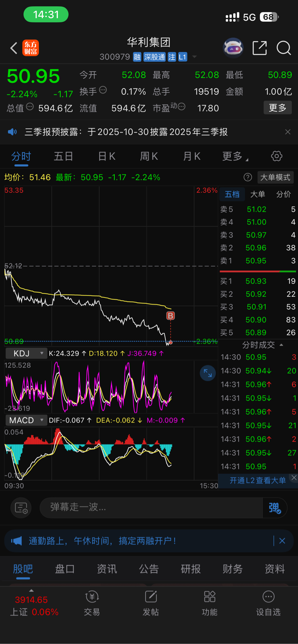Toggle 大单模式 button
This screenshot has height=644, width=298.
(x=275, y=177)
